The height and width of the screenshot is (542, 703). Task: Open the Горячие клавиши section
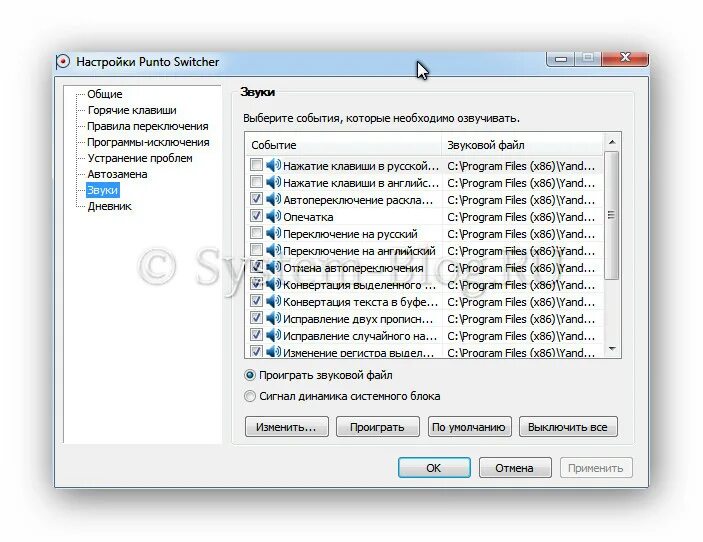pyautogui.click(x=132, y=110)
